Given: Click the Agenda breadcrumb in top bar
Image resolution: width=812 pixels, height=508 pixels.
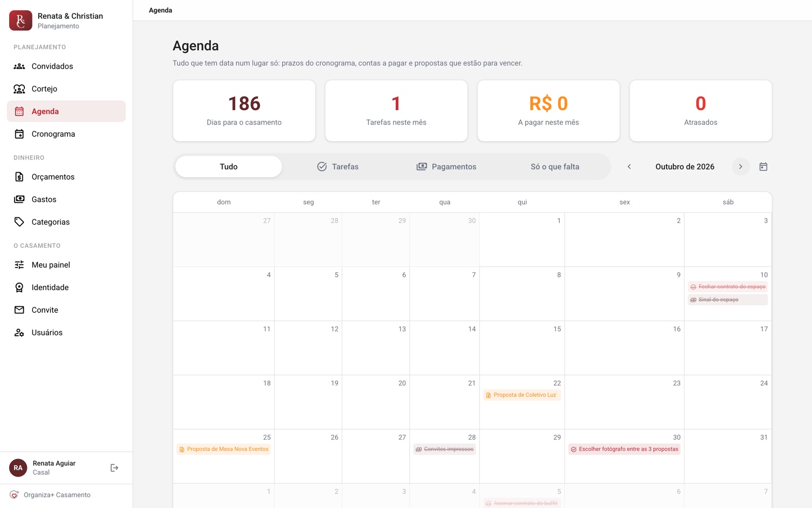Looking at the screenshot, I should pyautogui.click(x=160, y=10).
